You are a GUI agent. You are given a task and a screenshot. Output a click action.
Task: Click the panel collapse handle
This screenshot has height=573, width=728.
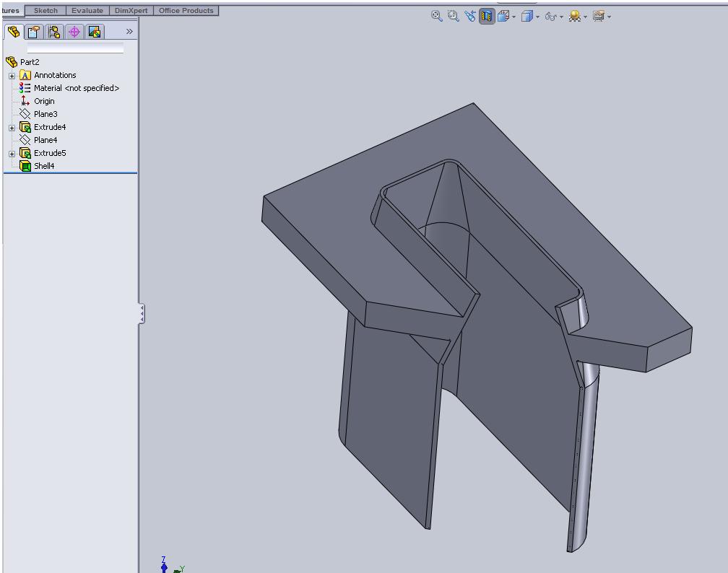(x=142, y=314)
